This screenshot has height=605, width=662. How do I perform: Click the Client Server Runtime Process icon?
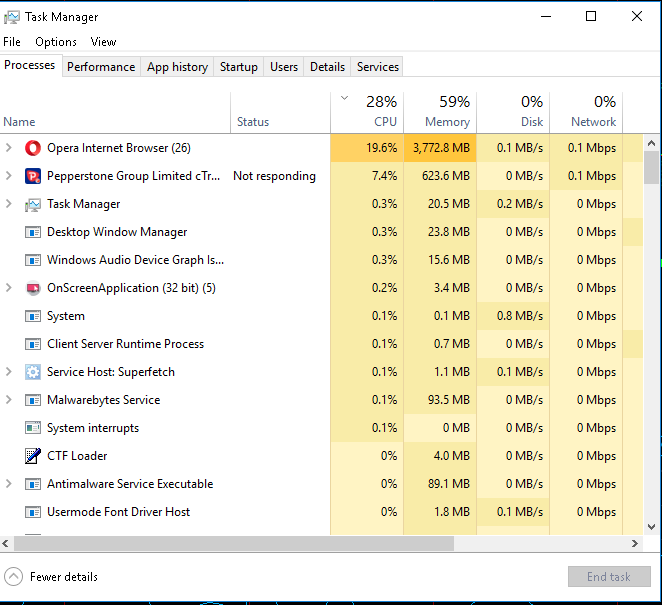click(x=33, y=344)
